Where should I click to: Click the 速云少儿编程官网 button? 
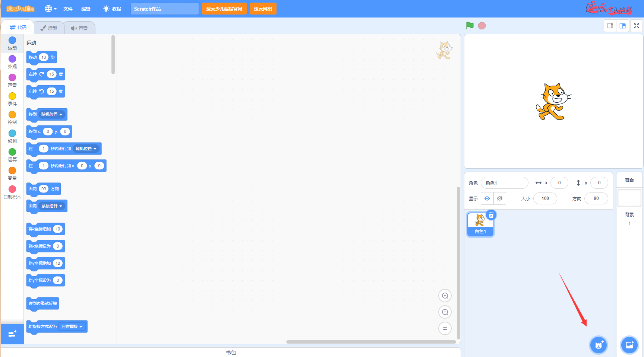[x=224, y=9]
